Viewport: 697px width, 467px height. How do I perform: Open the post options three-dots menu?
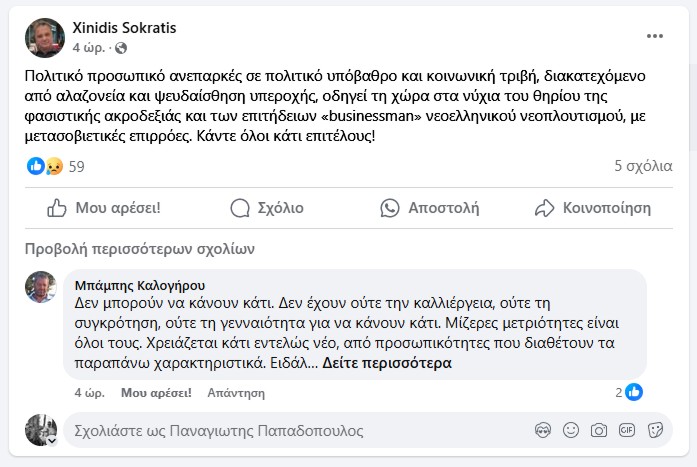point(655,36)
